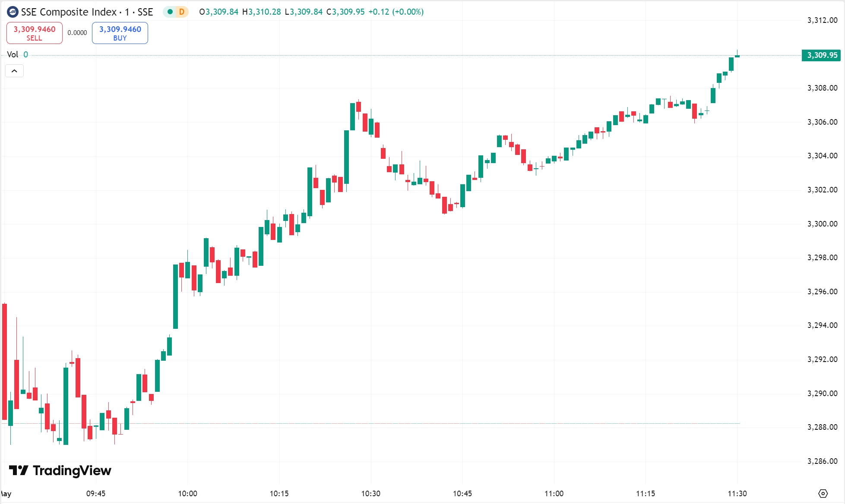Click the 09:45 time axis label
This screenshot has height=504, width=845.
(x=96, y=493)
